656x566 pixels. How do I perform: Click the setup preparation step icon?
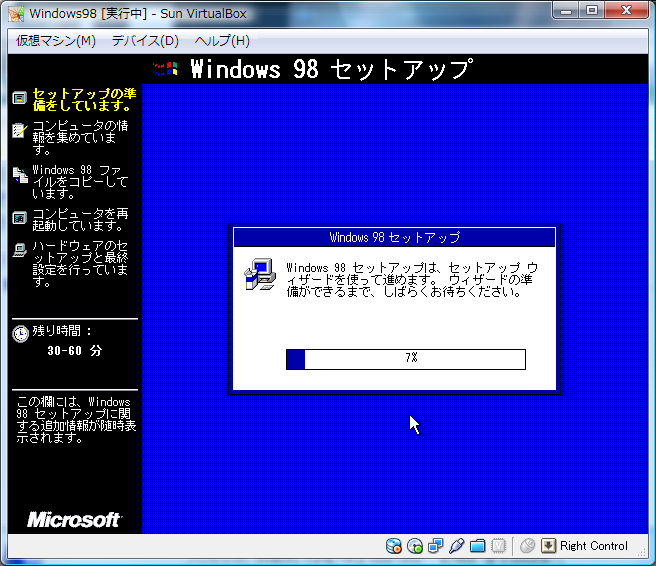point(19,98)
